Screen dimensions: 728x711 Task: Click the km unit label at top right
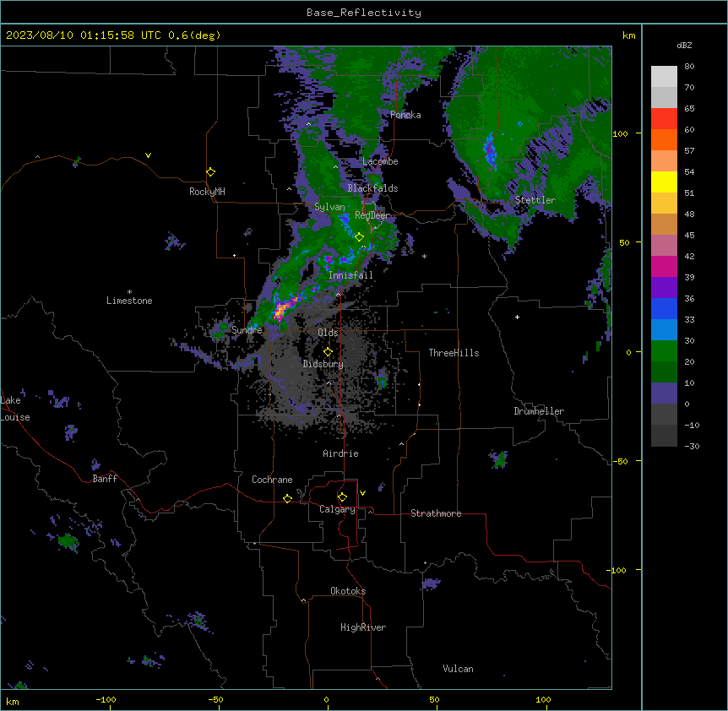click(x=628, y=35)
